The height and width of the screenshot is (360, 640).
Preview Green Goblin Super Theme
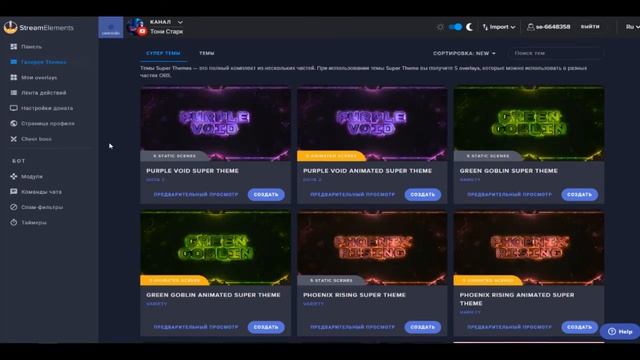tap(509, 195)
